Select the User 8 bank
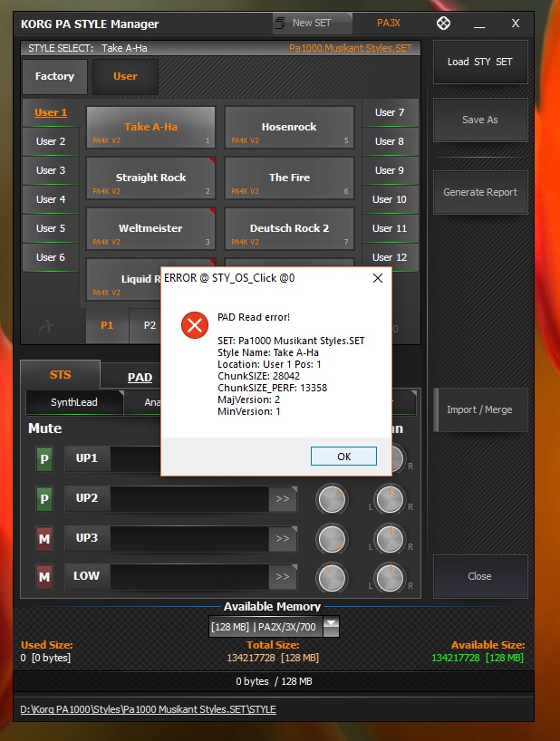 (x=390, y=142)
